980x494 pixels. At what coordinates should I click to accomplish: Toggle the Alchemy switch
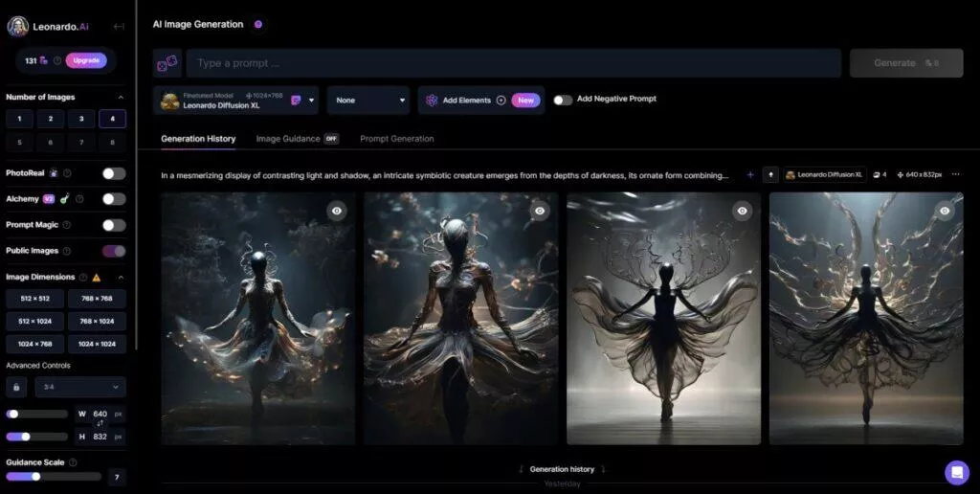(114, 199)
